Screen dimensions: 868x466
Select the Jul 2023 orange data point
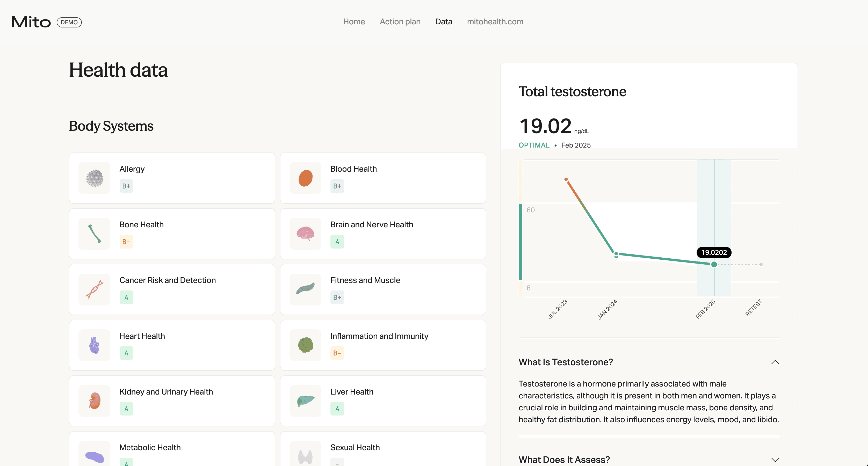click(x=566, y=179)
